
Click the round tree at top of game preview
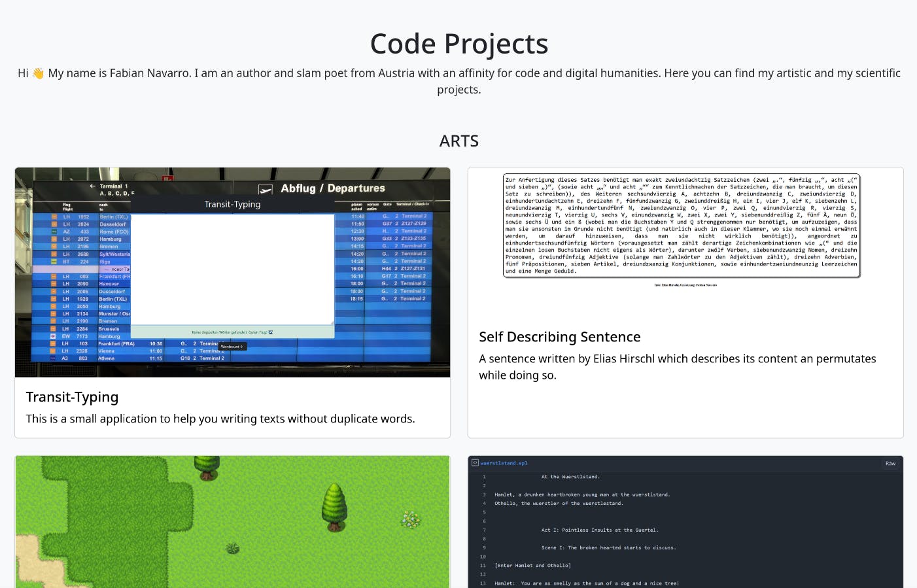(x=207, y=466)
